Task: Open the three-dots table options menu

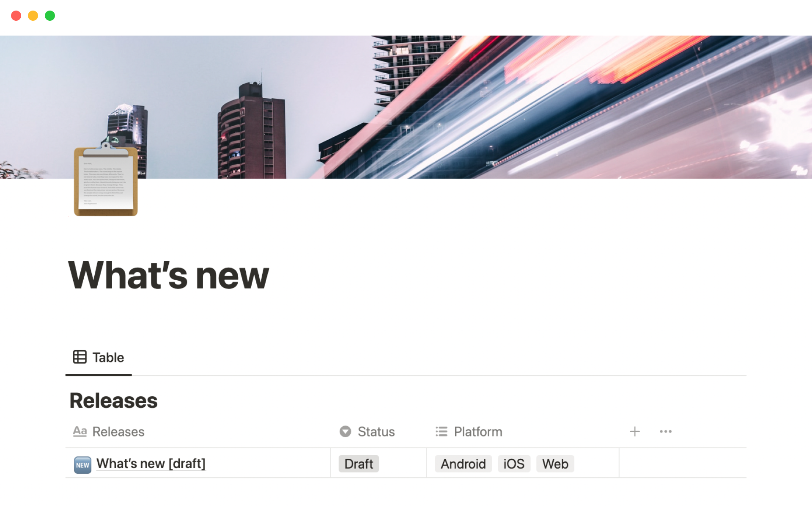Action: pyautogui.click(x=665, y=431)
